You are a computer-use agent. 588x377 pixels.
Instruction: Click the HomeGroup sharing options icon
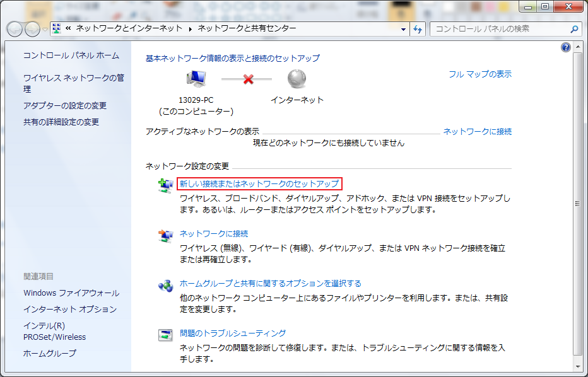pyautogui.click(x=165, y=285)
